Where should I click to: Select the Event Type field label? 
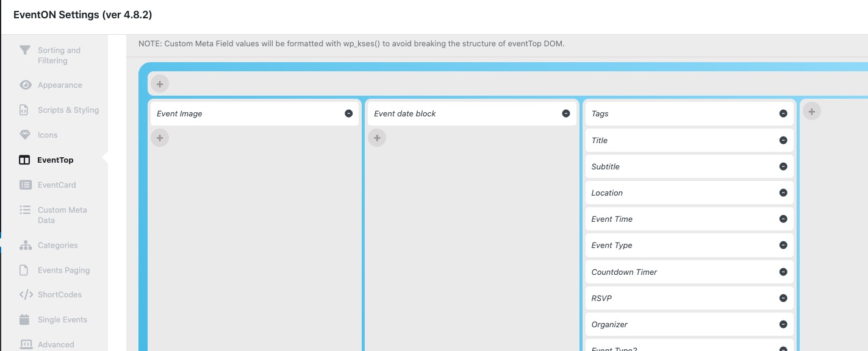612,246
